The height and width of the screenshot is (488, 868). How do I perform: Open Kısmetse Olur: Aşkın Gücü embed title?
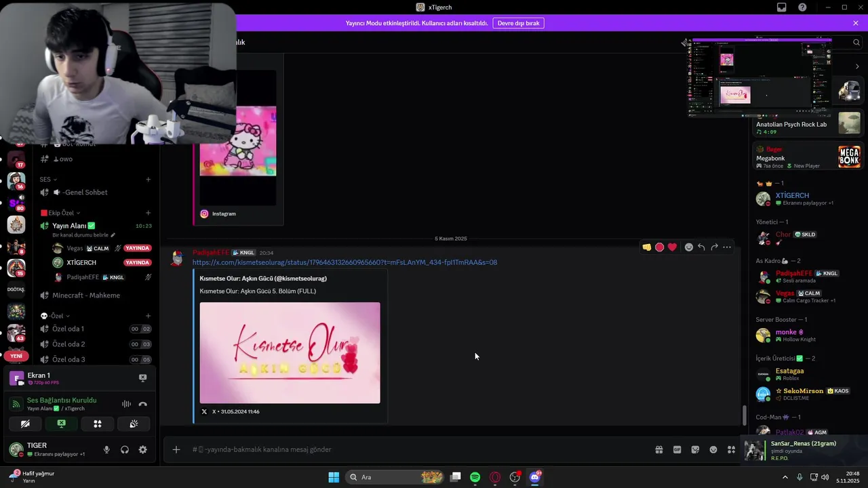pyautogui.click(x=263, y=279)
